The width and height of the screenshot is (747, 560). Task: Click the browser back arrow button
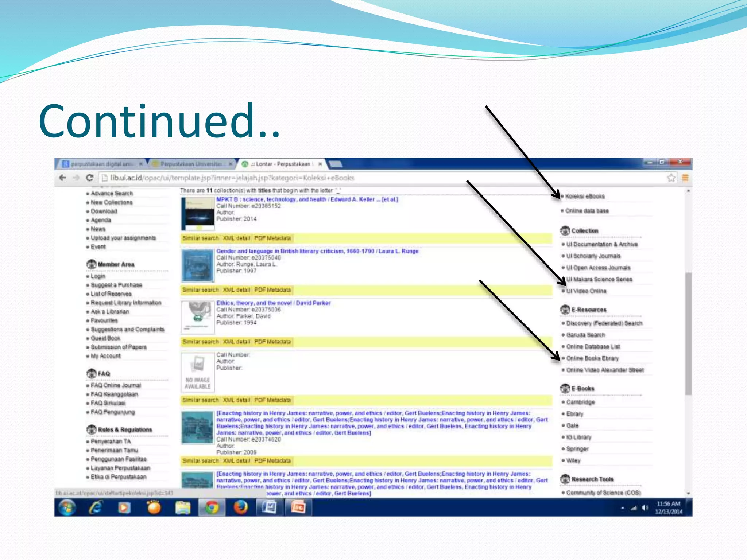63,178
